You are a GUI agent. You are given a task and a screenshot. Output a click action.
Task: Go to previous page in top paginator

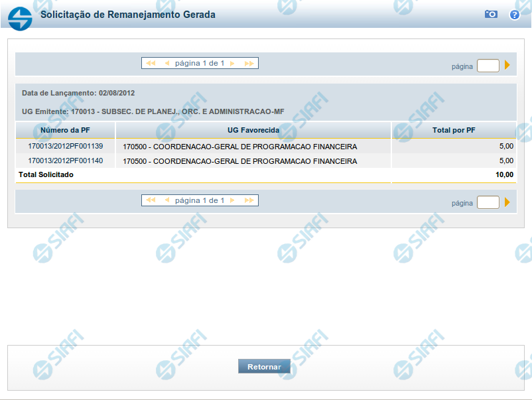(x=166, y=64)
